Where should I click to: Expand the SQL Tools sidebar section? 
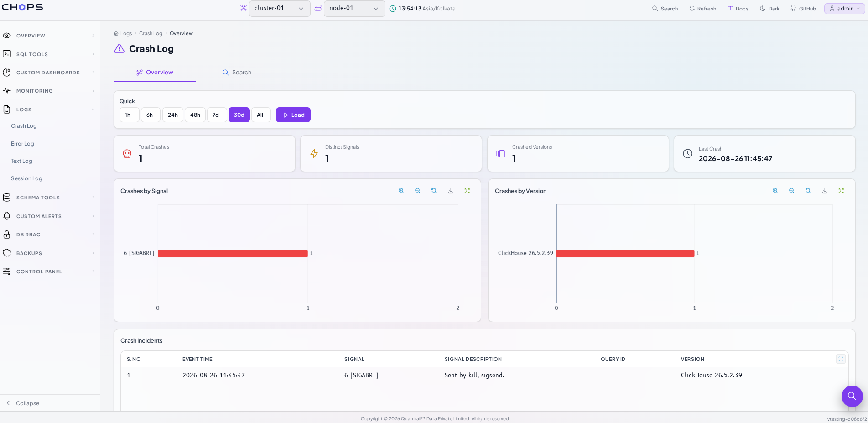(50, 54)
